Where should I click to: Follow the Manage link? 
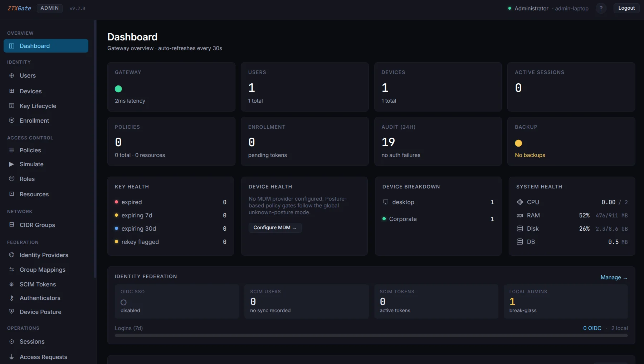point(614,277)
